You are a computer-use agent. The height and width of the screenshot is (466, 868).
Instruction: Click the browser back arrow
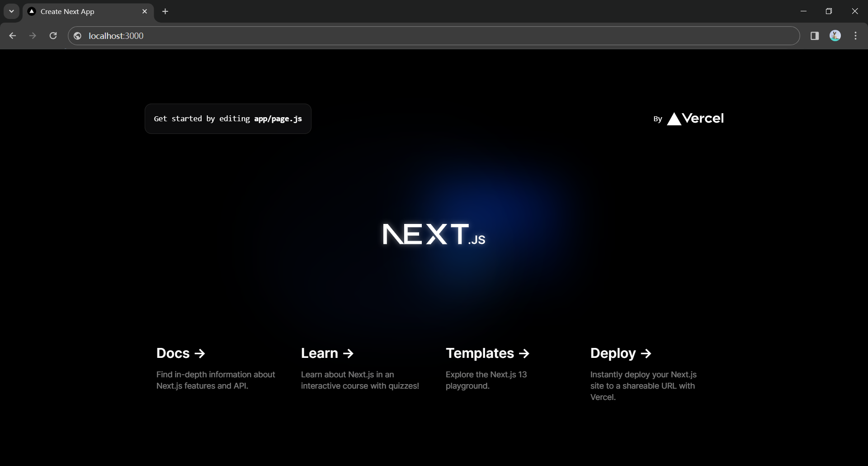[12, 36]
